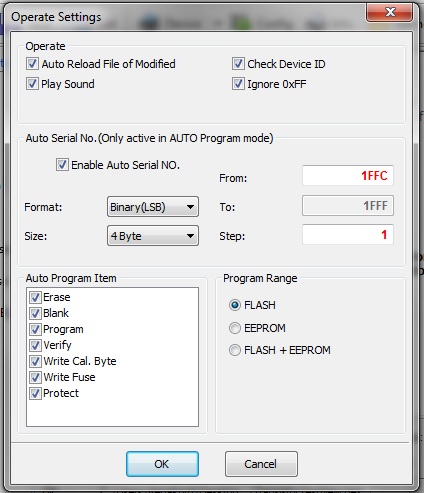This screenshot has width=424, height=493.
Task: Choose FLASH + EEPROM radio option
Action: pyautogui.click(x=235, y=350)
